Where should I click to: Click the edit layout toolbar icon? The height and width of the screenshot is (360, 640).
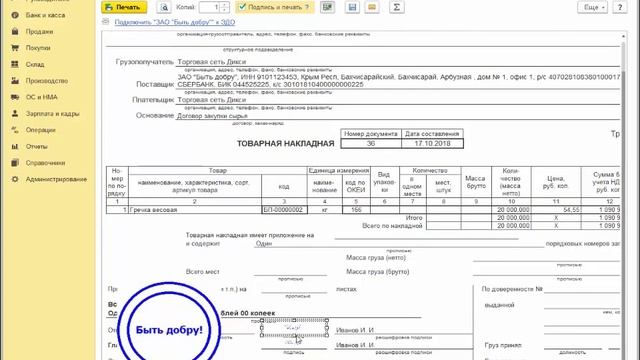pos(327,7)
